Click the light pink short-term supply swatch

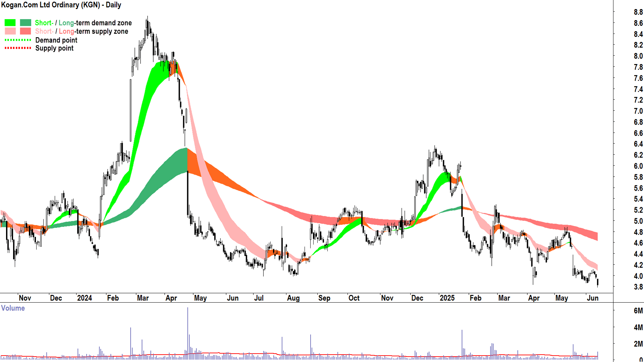[x=10, y=31]
